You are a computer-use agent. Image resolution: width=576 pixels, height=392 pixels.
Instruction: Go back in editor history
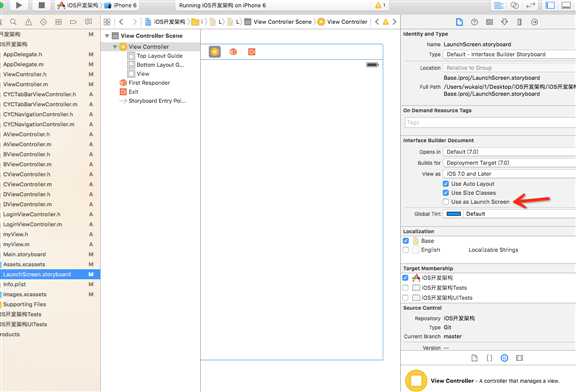tap(121, 22)
